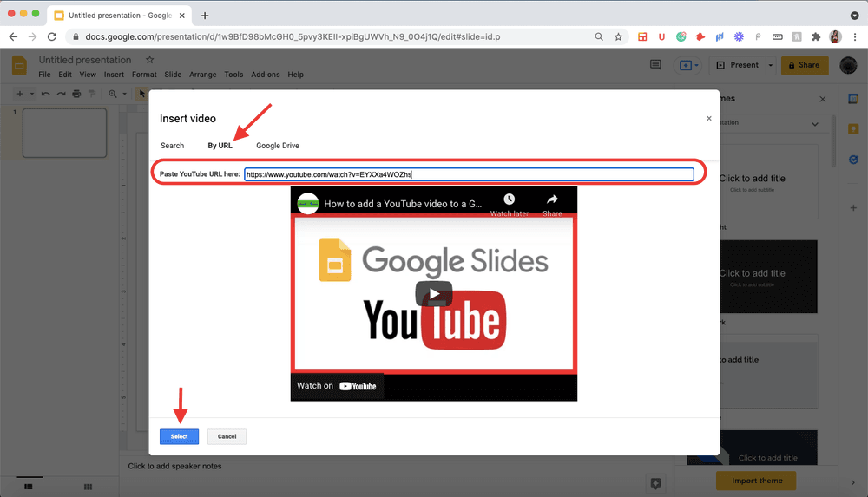Screen dimensions: 868x497
Task: Click the browser reload icon
Action: [52, 36]
